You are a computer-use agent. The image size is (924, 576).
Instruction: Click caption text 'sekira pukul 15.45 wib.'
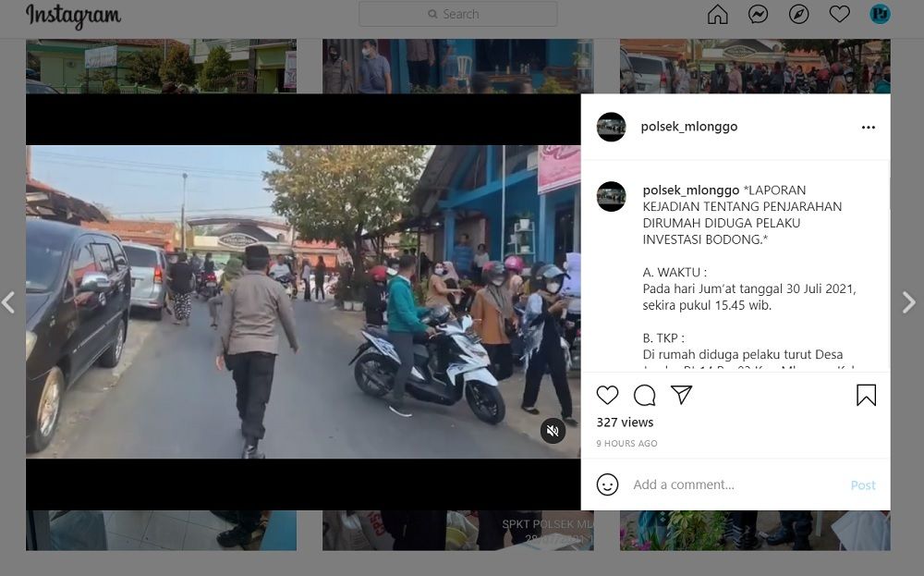coord(707,305)
